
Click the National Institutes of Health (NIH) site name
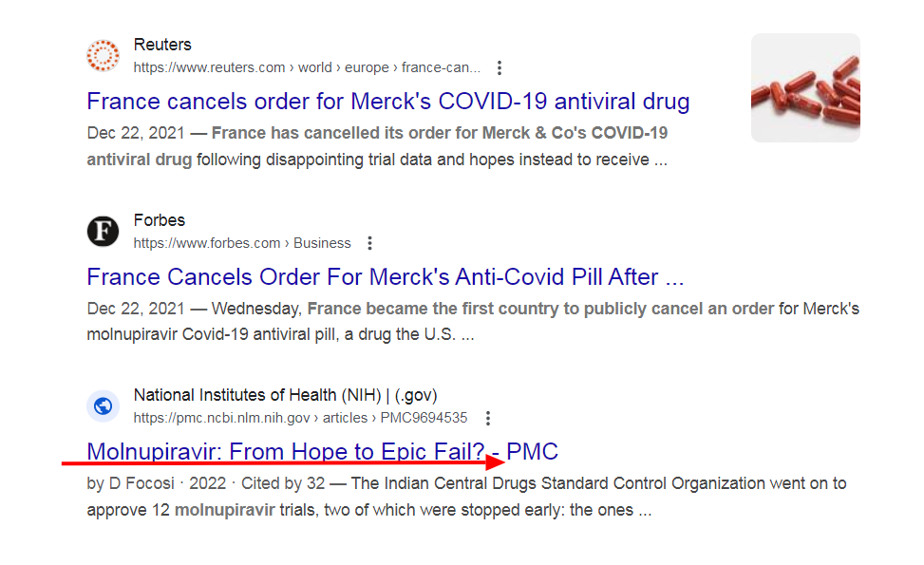click(286, 395)
